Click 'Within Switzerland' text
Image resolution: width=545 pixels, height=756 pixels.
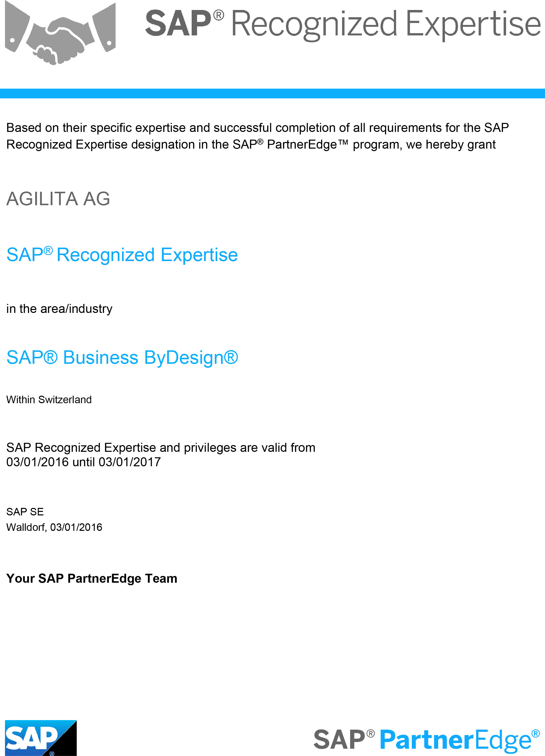tap(49, 399)
